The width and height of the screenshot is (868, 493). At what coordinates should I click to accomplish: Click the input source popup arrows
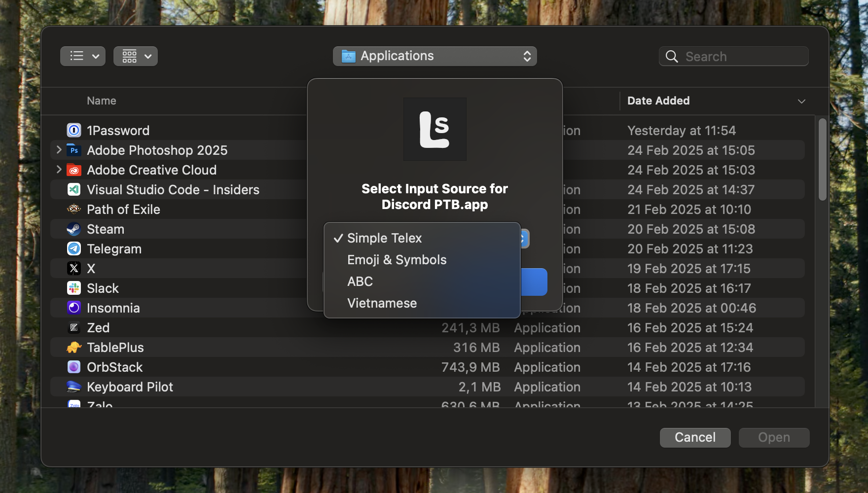524,239
